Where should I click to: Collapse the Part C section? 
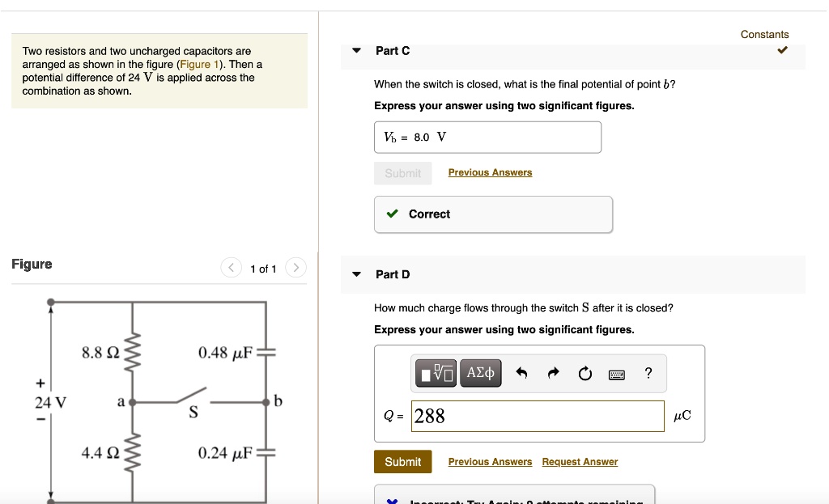357,51
